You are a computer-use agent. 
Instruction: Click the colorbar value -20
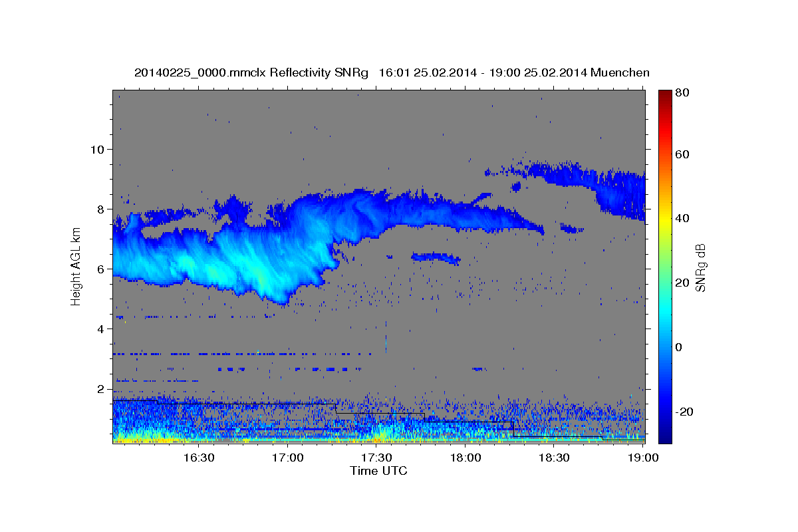[x=684, y=412]
